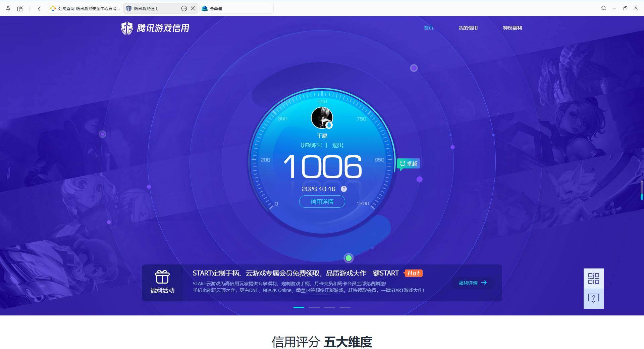Click the pin window icon
Image resolution: width=644 pixels, height=349 pixels.
click(x=8, y=8)
